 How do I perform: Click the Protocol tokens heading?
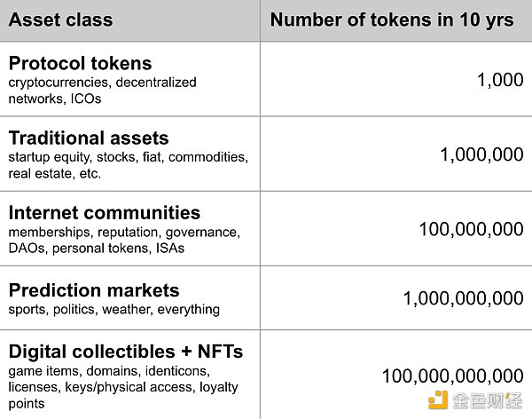click(80, 64)
